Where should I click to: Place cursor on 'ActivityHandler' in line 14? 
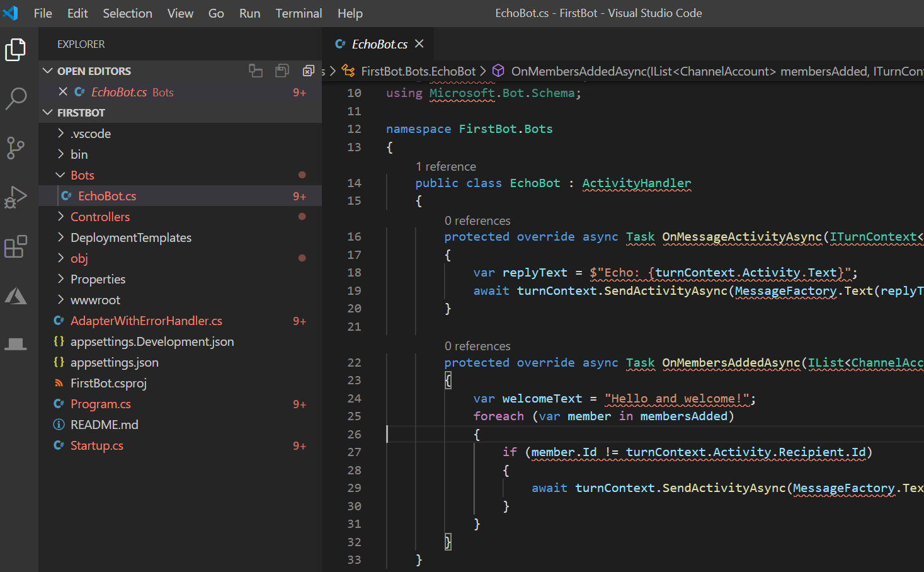click(x=636, y=183)
